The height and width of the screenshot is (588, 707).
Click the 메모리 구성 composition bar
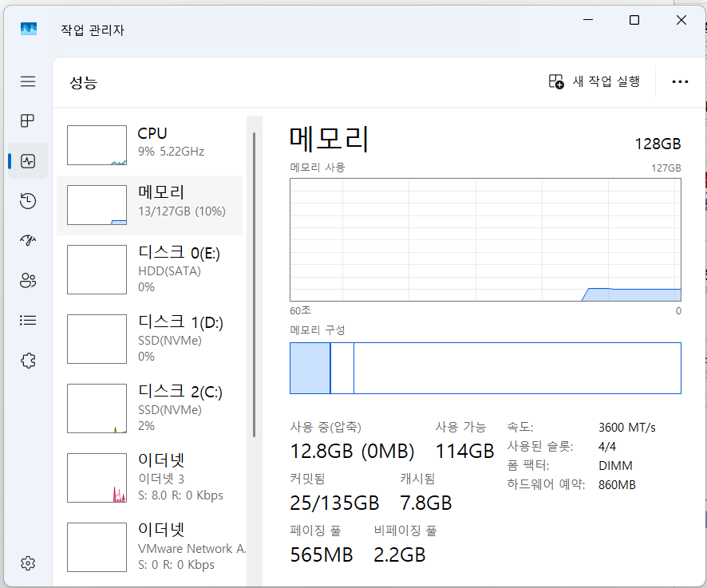click(485, 369)
